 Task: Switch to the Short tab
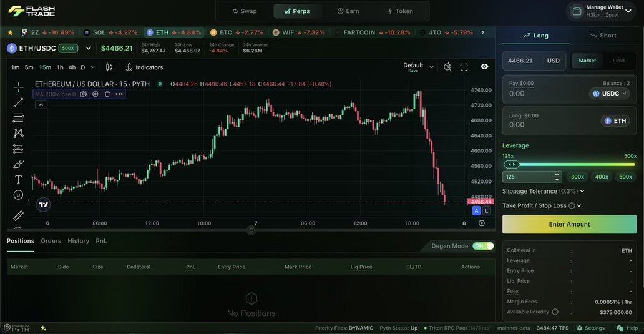click(x=601, y=36)
